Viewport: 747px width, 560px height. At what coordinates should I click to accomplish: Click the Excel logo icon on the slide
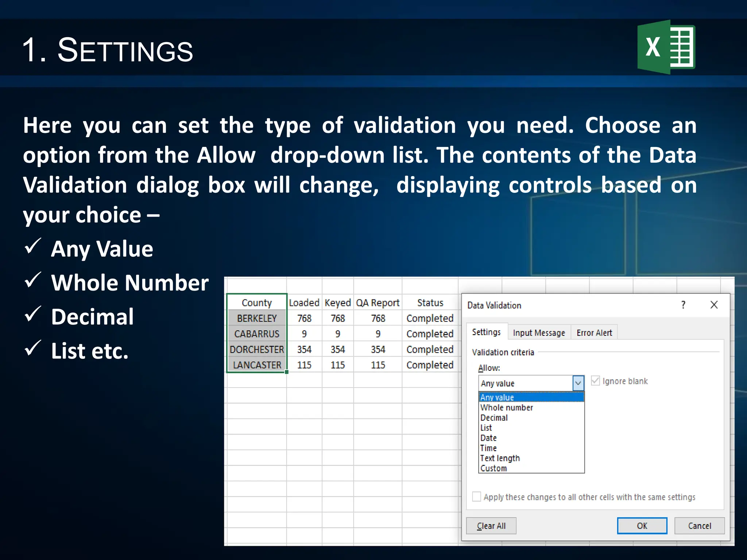[x=666, y=47]
